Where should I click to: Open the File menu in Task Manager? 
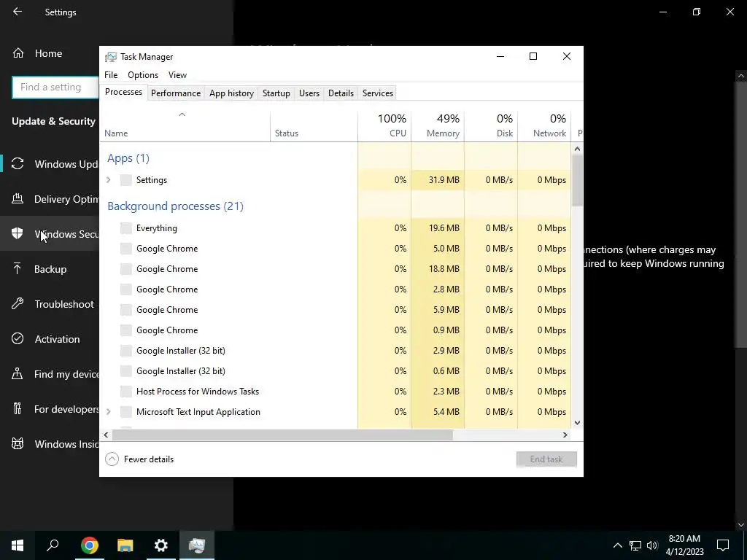(x=111, y=75)
